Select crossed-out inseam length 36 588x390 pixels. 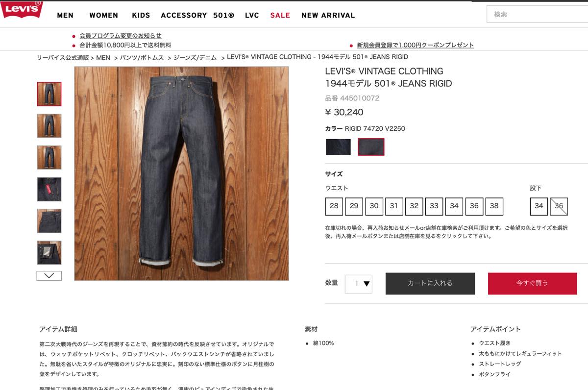559,206
